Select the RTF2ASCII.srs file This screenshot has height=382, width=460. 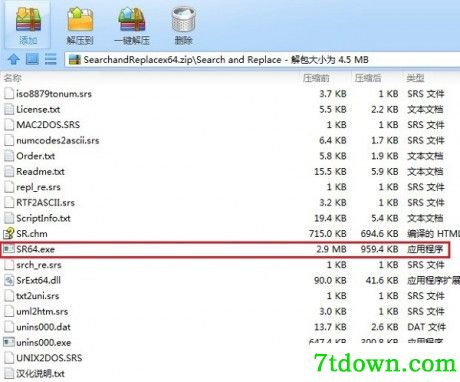click(45, 202)
